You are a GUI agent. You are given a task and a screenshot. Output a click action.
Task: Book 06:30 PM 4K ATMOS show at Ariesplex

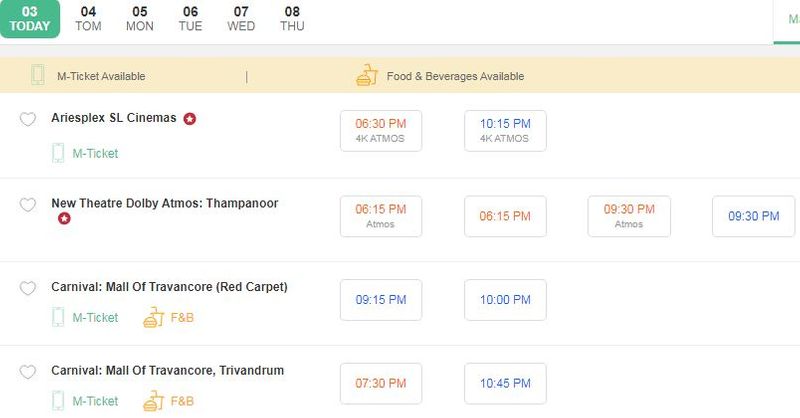point(380,131)
